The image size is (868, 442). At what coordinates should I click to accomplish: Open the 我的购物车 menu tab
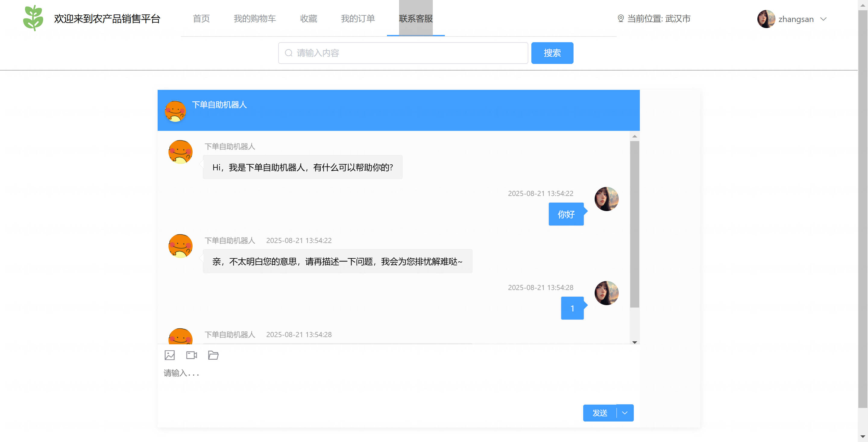(255, 19)
